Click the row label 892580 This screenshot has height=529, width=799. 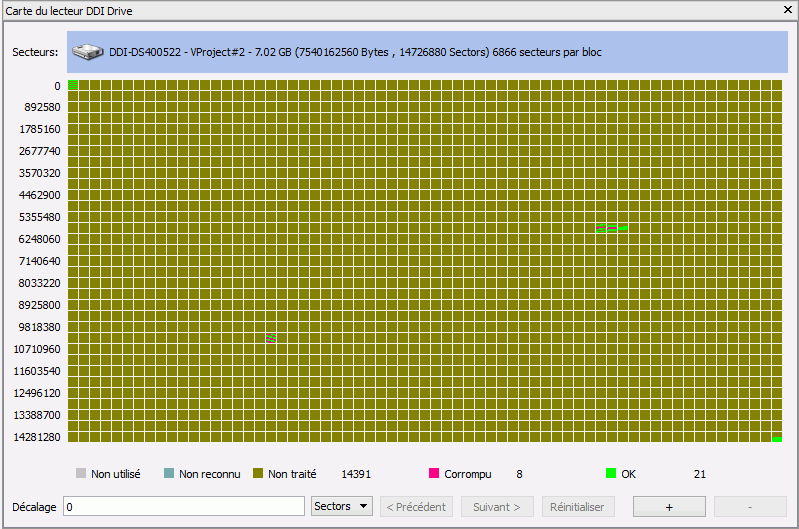(42, 107)
